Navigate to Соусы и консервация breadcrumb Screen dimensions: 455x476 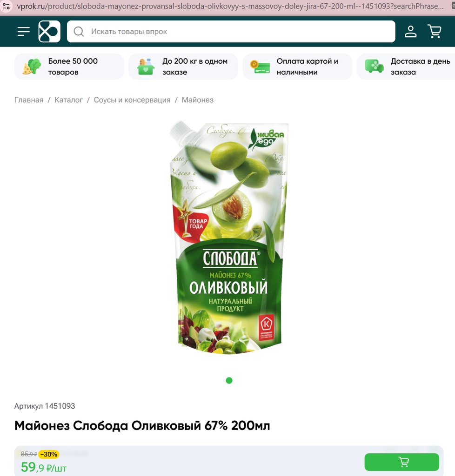click(132, 100)
